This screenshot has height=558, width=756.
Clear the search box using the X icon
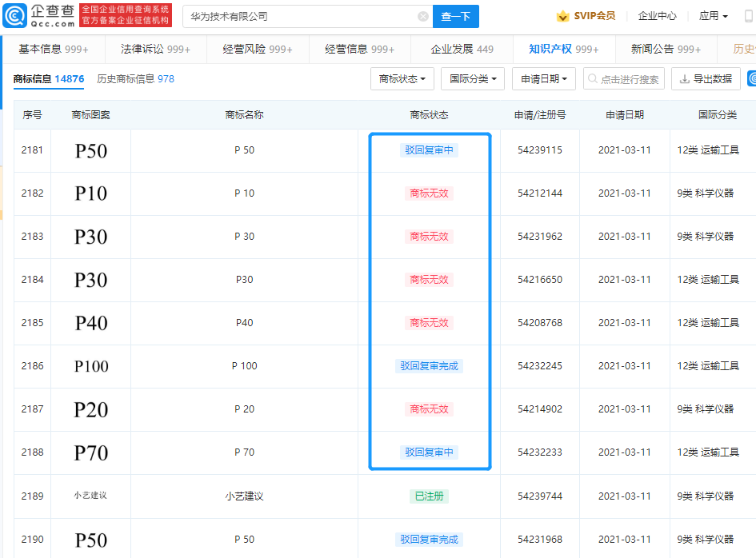423,16
